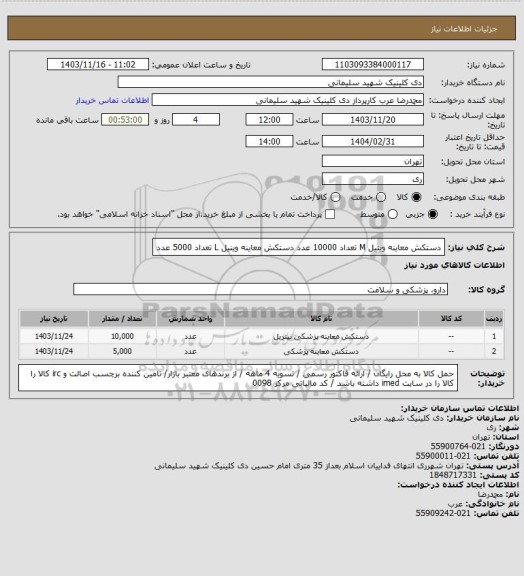Click the general need description field
Viewport: 524px width, 576px height.
[x=298, y=247]
